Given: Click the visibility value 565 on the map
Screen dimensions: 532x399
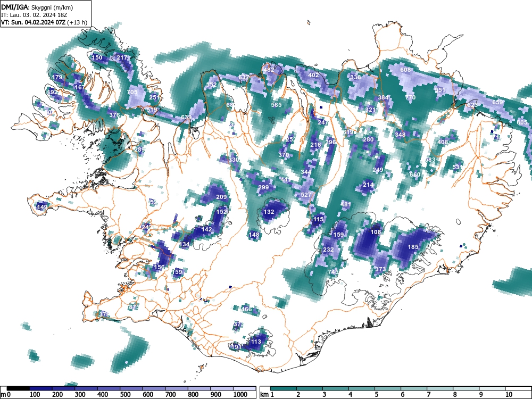Looking at the screenshot, I should (276, 104).
